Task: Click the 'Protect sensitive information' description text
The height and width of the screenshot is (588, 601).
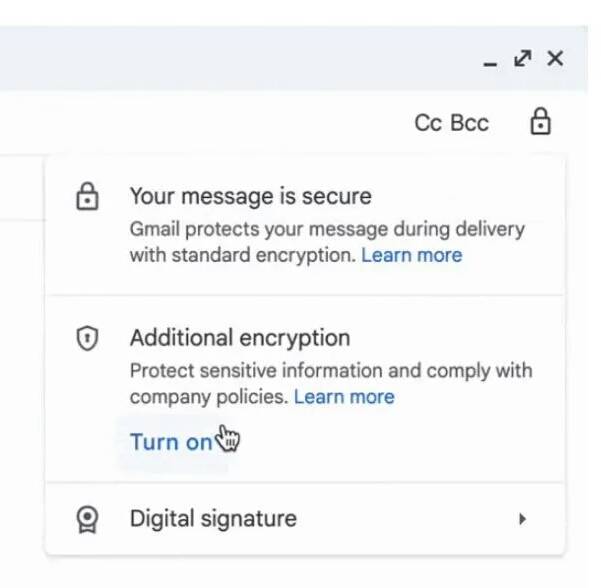Action: click(330, 371)
